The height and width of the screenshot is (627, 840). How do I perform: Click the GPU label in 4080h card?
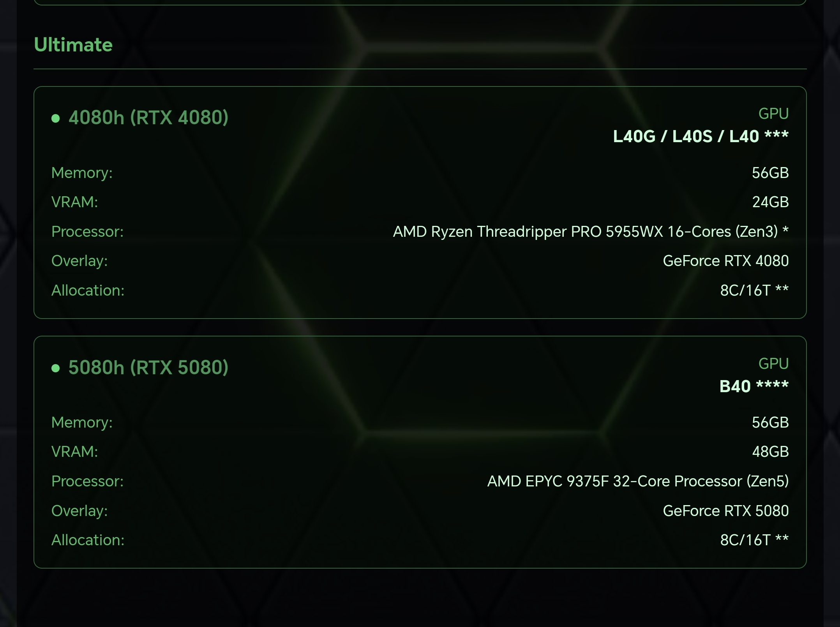(773, 114)
